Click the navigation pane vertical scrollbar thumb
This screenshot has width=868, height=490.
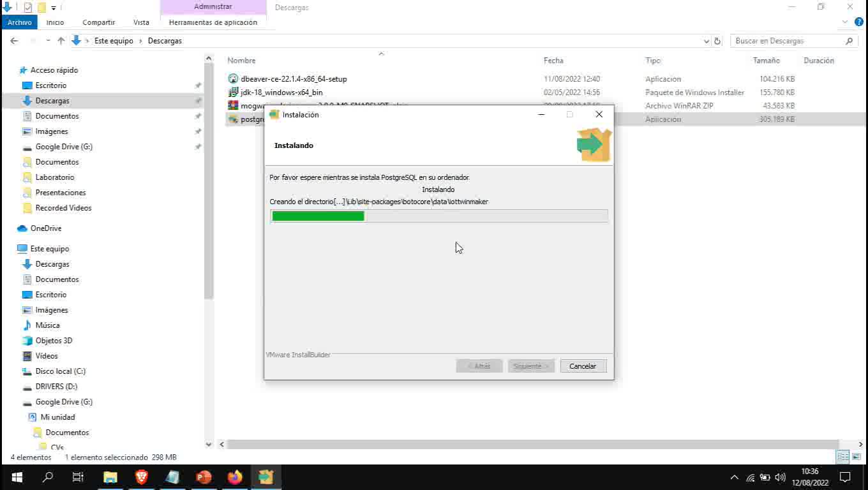(x=208, y=181)
